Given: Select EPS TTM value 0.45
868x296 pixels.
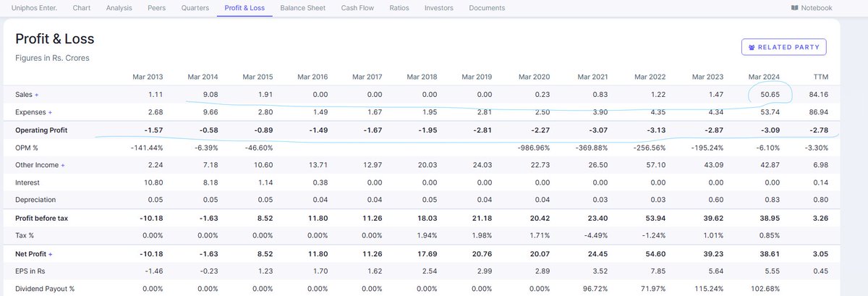Looking at the screenshot, I should point(820,272).
